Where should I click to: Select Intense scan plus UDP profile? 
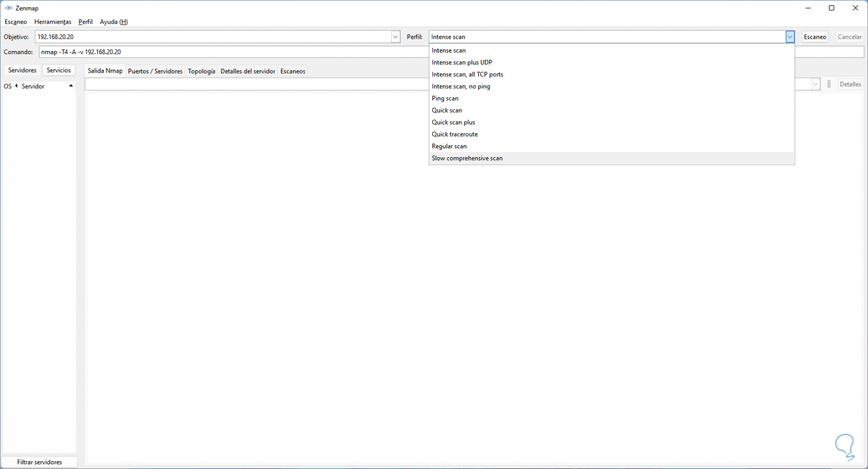tap(612, 63)
